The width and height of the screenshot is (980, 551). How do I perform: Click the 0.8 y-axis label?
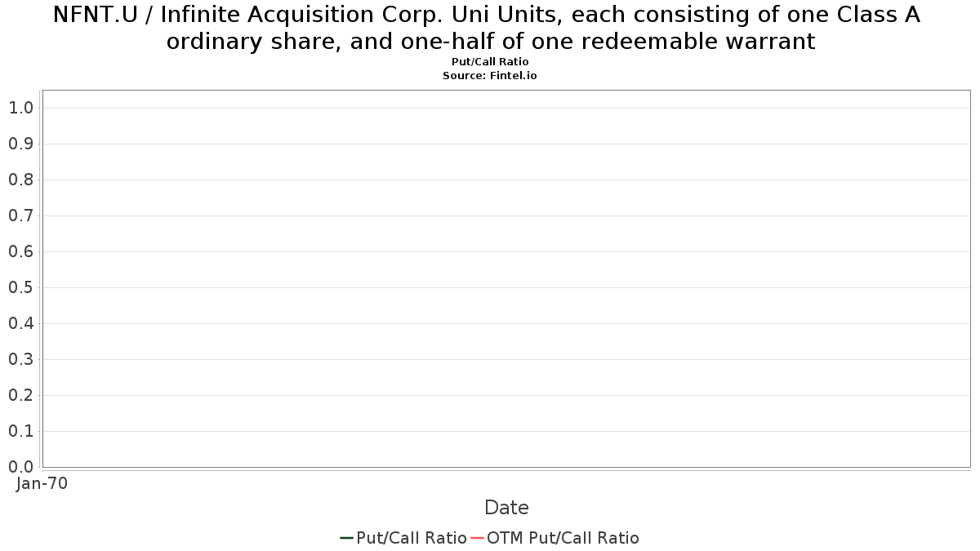20,180
